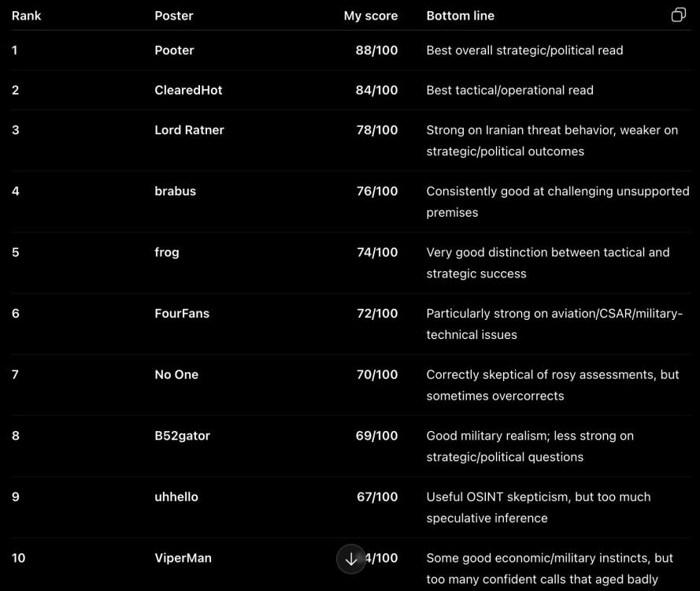The width and height of the screenshot is (700, 591).
Task: Click poster name ClearedHot
Action: 188,90
